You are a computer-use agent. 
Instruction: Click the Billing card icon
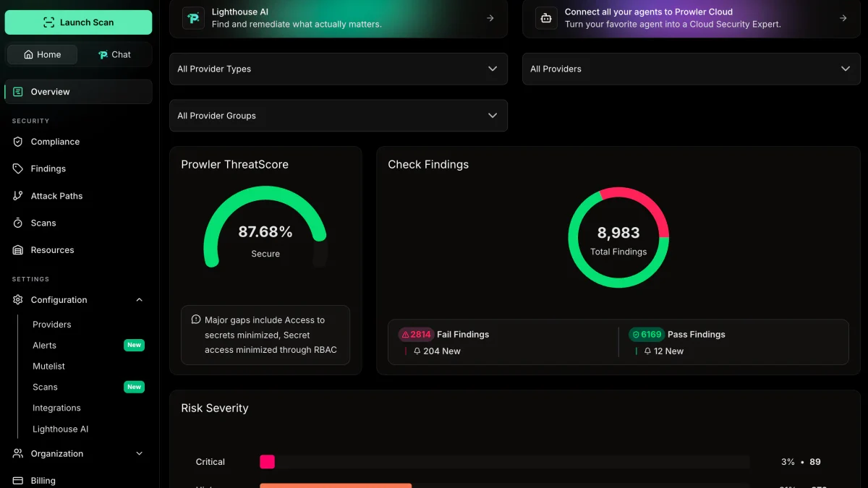(18, 481)
